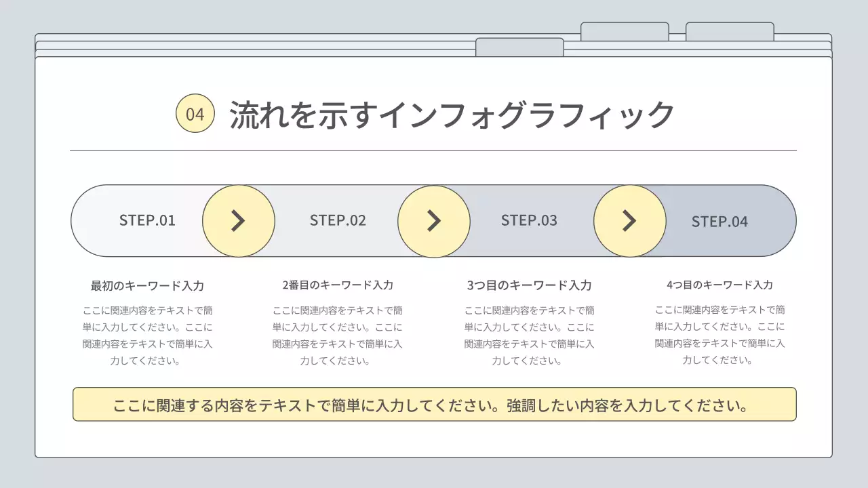Click the yellow chevron arrow after STEP.01
868x488 pixels.
pos(239,220)
